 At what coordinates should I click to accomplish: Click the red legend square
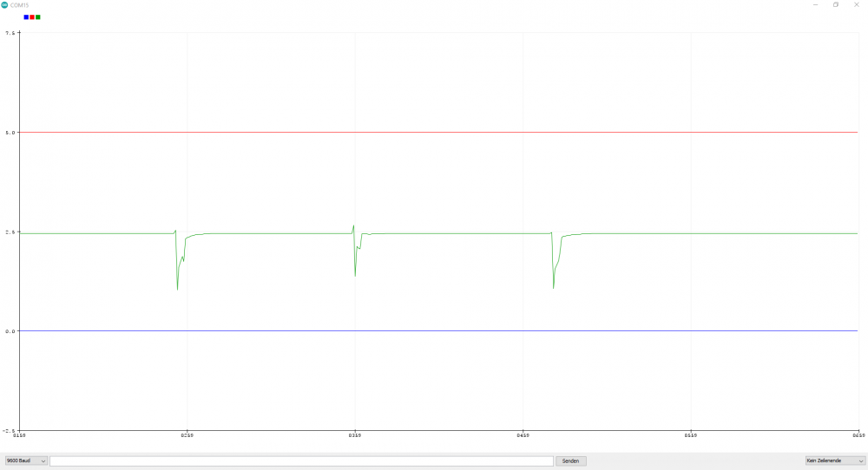(x=32, y=16)
